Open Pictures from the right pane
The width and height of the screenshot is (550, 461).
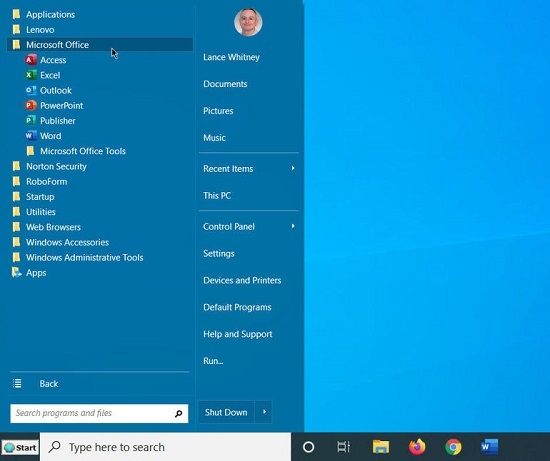tap(218, 111)
